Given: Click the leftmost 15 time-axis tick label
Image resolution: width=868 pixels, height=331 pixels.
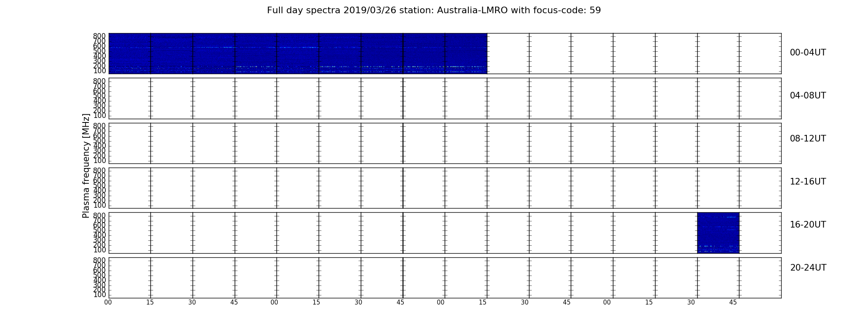Looking at the screenshot, I should 150,302.
